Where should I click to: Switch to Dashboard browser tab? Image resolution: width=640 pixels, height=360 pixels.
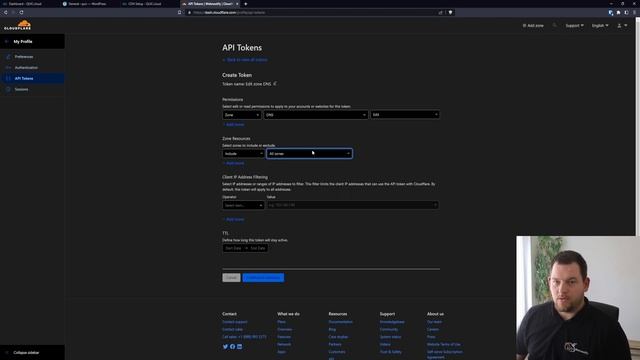[29, 4]
